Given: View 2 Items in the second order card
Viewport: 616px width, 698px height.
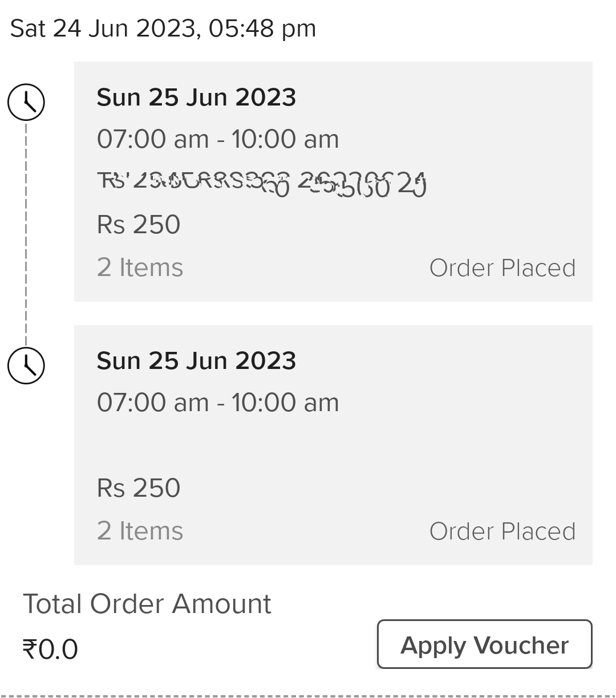Looking at the screenshot, I should point(140,531).
